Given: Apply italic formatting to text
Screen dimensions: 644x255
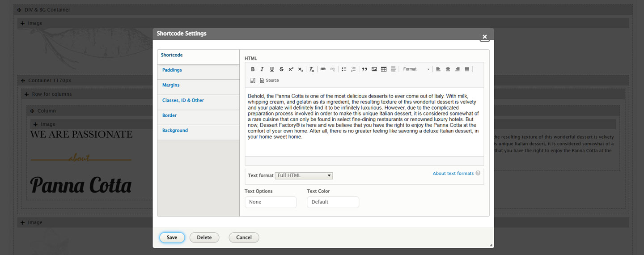Looking at the screenshot, I should coord(262,69).
